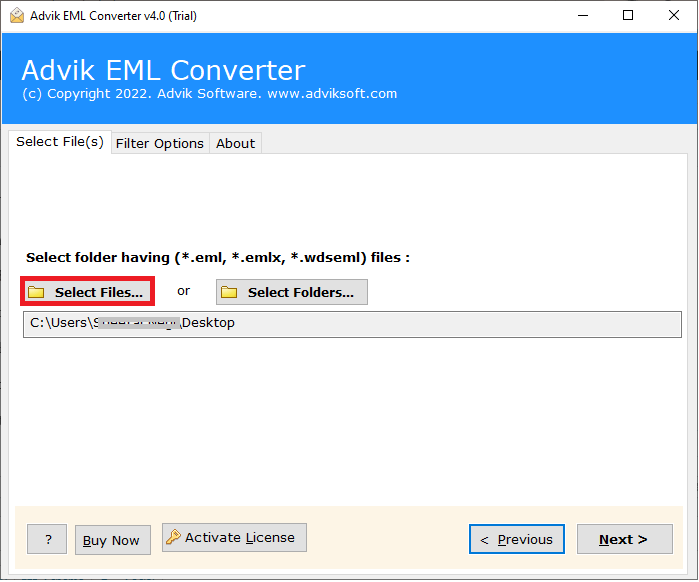Go back with the Previous button

click(516, 539)
